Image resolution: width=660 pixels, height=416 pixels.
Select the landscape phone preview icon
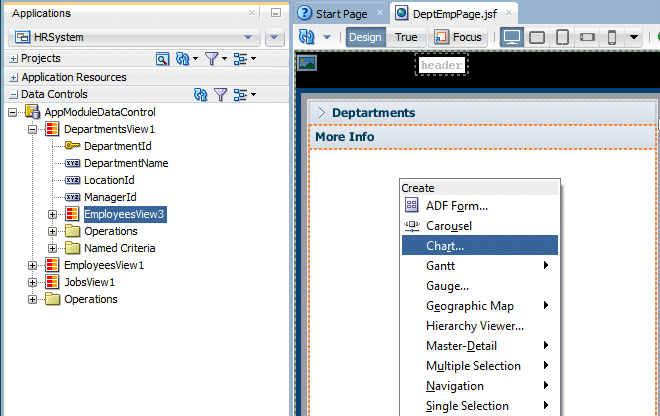coord(587,37)
